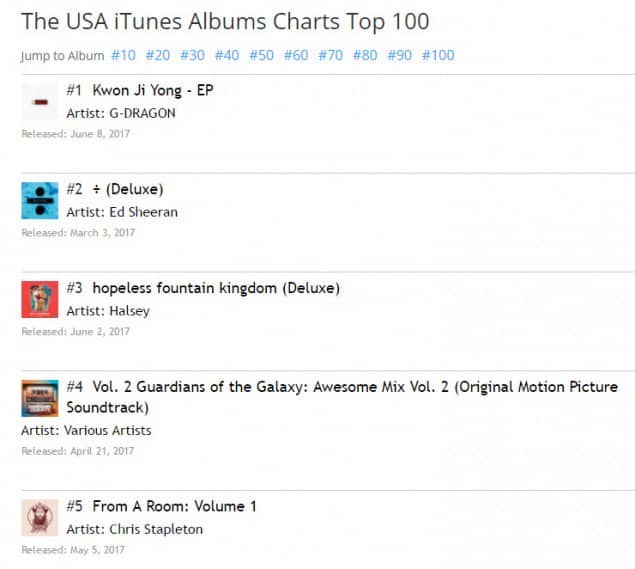
Task: Jump to album #40
Action: tap(227, 55)
